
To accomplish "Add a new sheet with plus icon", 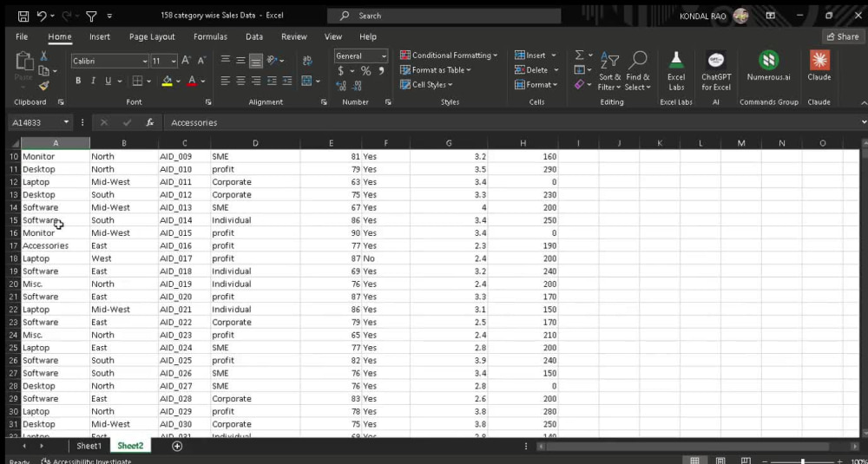I will click(177, 446).
